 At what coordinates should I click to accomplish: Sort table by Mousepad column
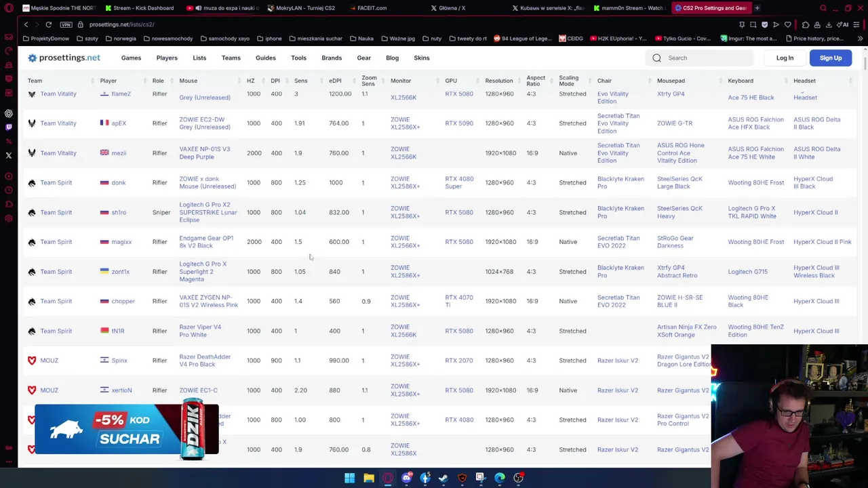tap(671, 81)
